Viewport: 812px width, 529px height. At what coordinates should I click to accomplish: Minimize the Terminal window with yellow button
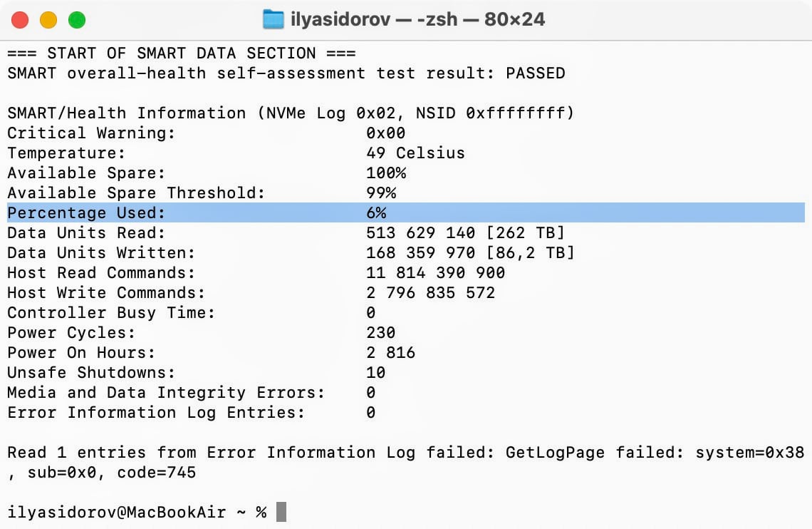coord(48,20)
